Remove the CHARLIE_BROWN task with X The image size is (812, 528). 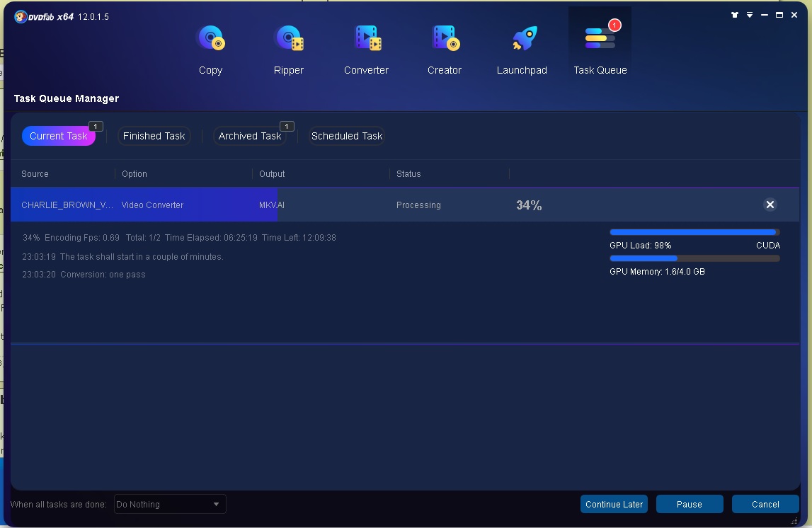(x=770, y=205)
